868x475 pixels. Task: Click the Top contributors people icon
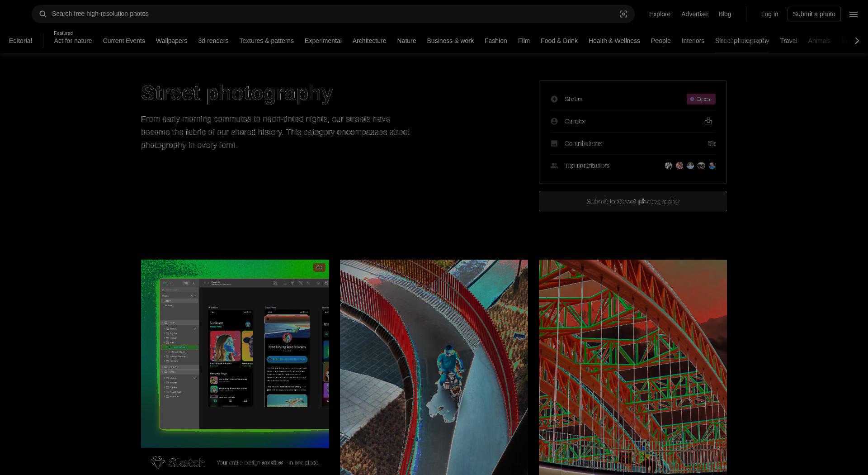click(x=554, y=166)
